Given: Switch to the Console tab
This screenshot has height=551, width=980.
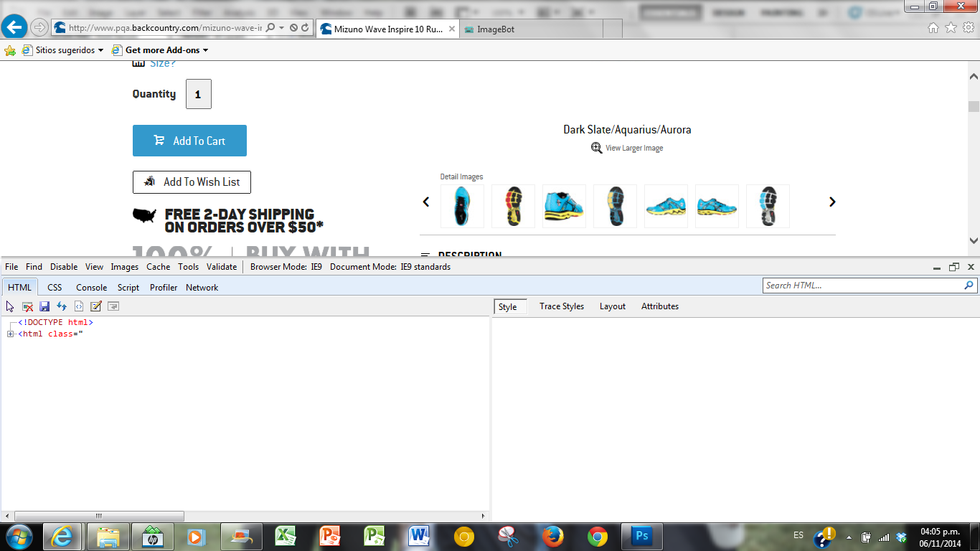Looking at the screenshot, I should pyautogui.click(x=91, y=288).
